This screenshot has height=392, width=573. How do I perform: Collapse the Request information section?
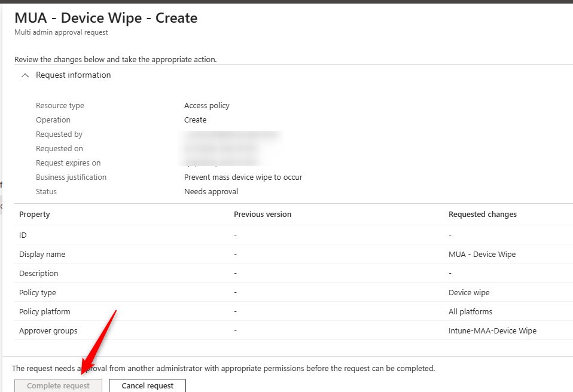[x=25, y=75]
